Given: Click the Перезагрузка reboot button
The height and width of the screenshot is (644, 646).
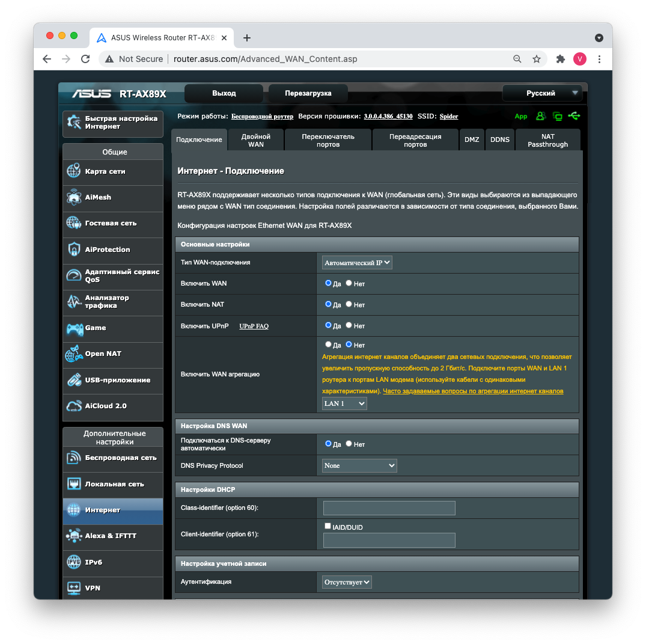Looking at the screenshot, I should 308,93.
